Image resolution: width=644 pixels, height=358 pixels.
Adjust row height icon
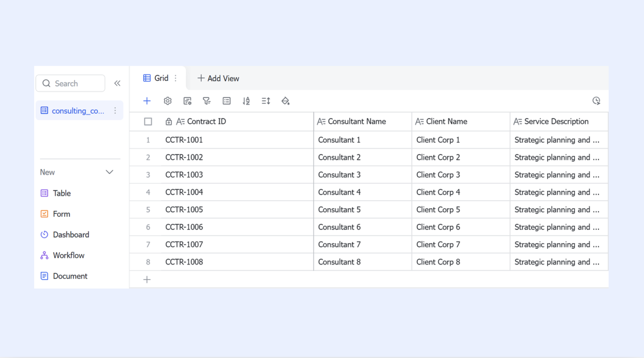pyautogui.click(x=266, y=101)
